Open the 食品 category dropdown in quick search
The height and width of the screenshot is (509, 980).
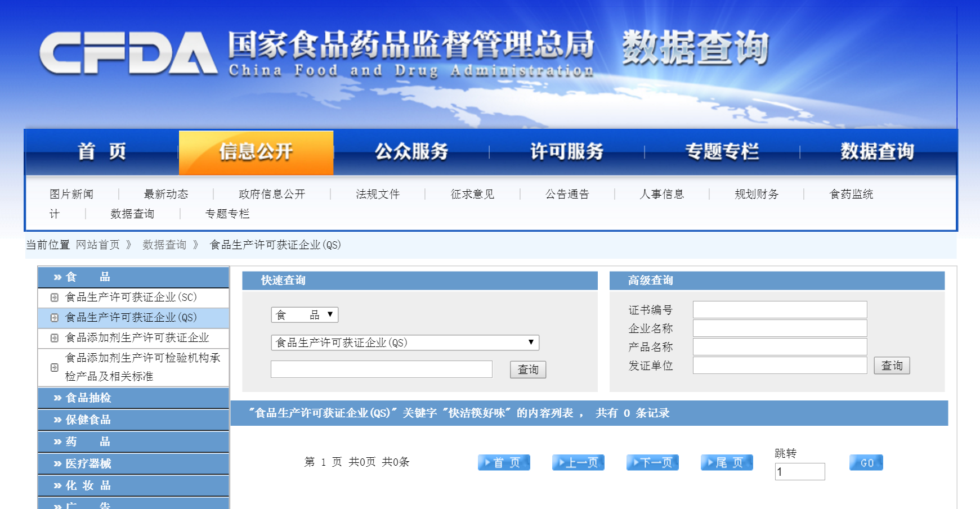pos(305,315)
